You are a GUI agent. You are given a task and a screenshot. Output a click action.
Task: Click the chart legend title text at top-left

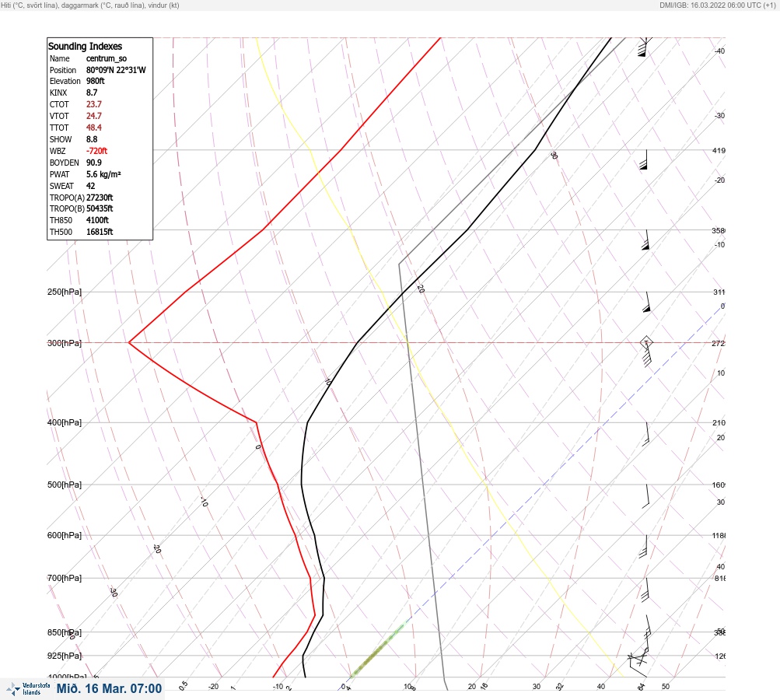[x=90, y=5]
